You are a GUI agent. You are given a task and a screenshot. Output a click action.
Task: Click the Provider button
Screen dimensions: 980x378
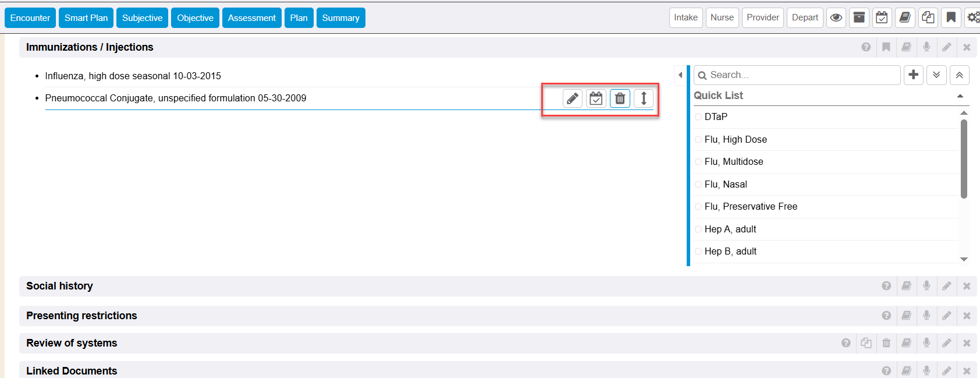762,17
